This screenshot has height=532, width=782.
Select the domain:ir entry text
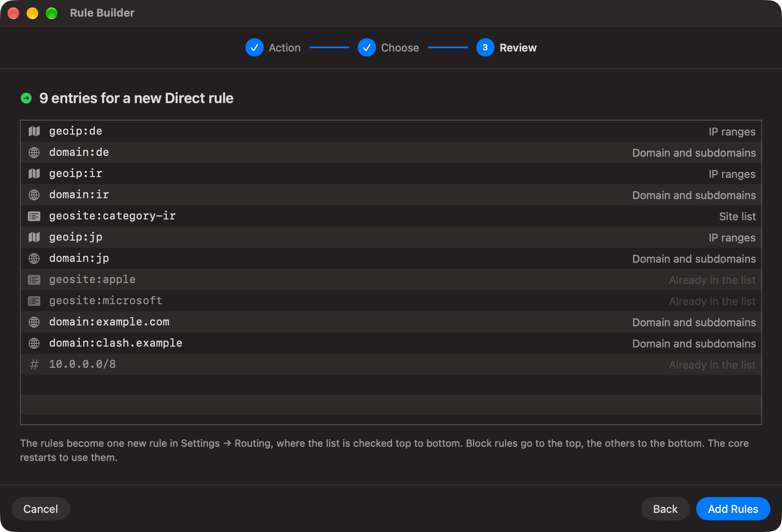[79, 195]
